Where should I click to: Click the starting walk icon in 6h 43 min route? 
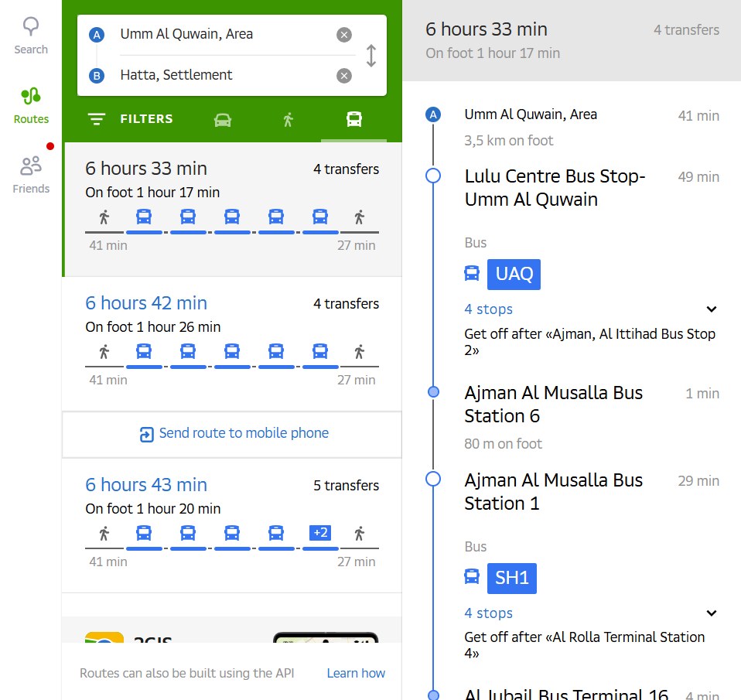[104, 534]
